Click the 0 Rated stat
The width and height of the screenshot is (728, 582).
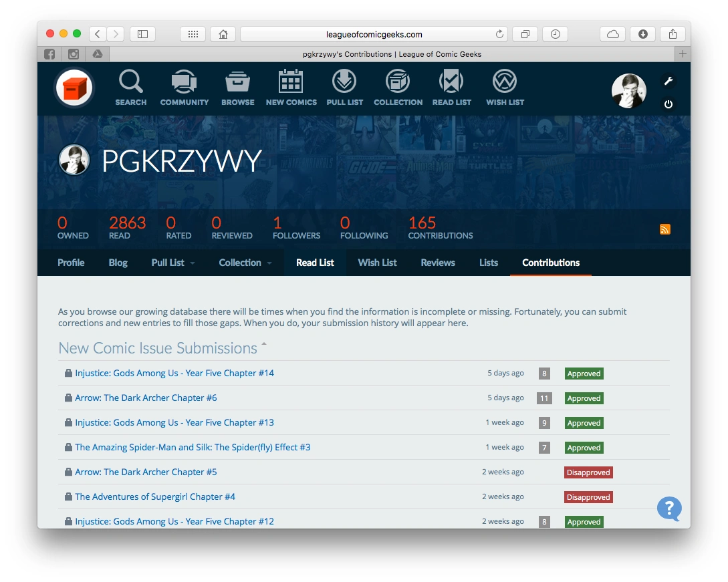[178, 227]
